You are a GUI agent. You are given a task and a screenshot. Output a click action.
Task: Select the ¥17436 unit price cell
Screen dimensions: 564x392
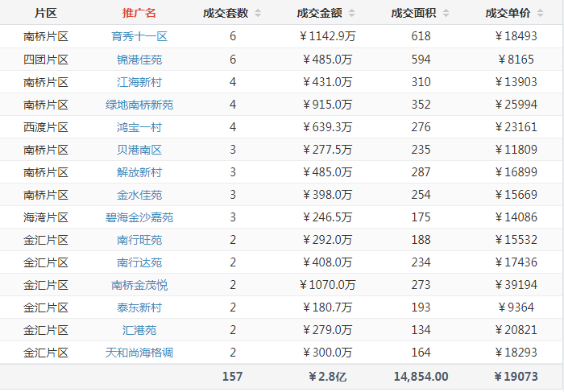516,262
